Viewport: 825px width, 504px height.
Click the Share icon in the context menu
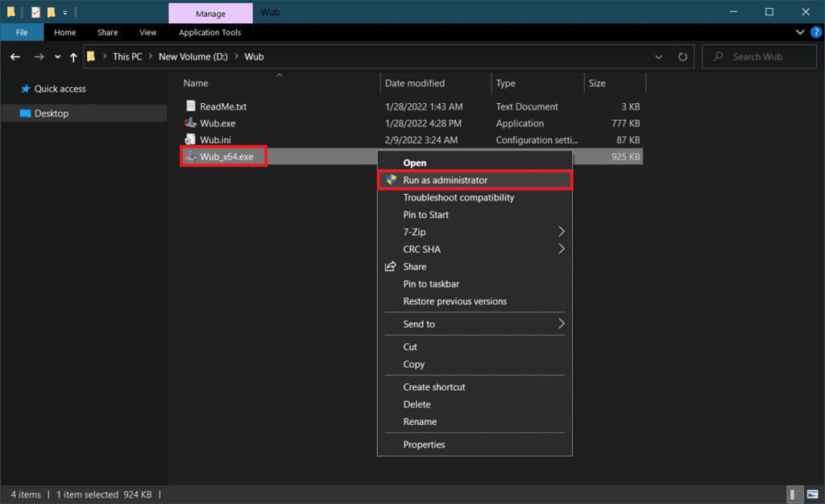pos(389,266)
